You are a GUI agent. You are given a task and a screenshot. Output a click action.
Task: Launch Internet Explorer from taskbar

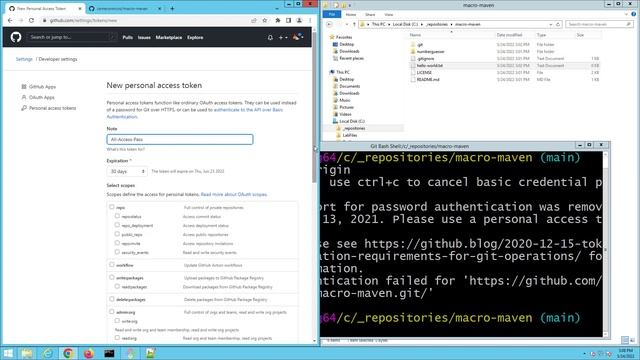coord(48,353)
